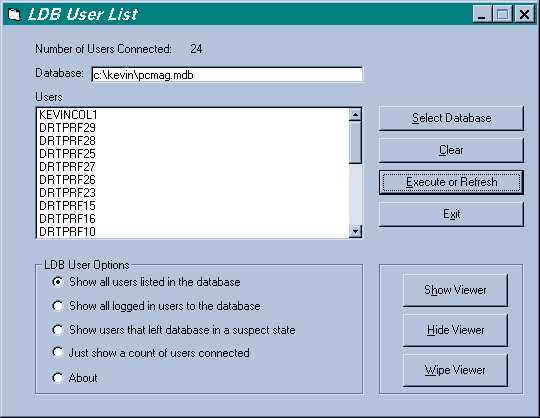Click the users list scroll-down arrow

tap(355, 231)
